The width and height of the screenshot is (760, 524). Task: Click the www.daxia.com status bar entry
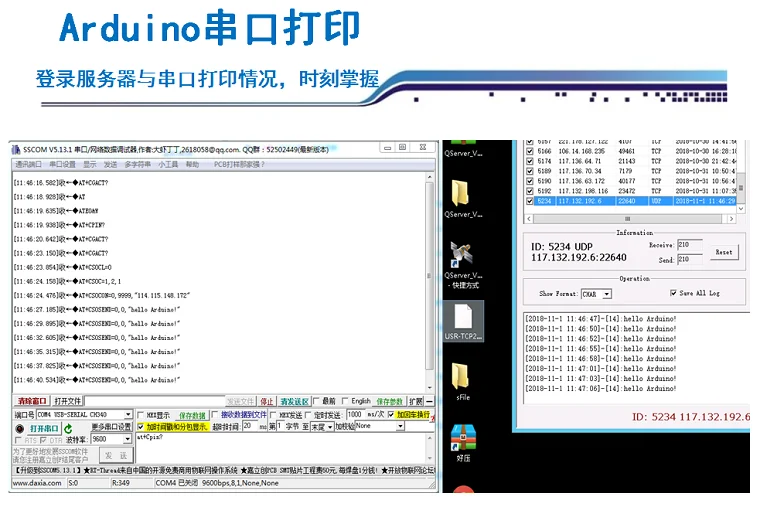pyautogui.click(x=38, y=483)
